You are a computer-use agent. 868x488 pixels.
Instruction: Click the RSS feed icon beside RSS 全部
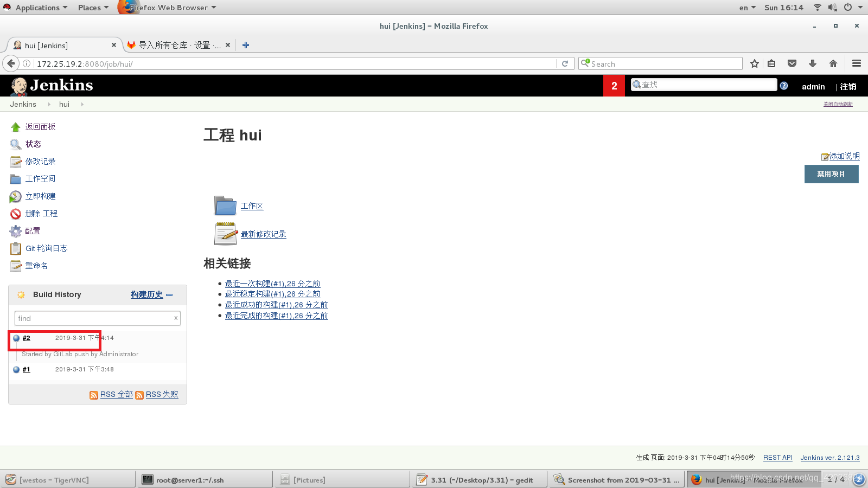pyautogui.click(x=94, y=395)
